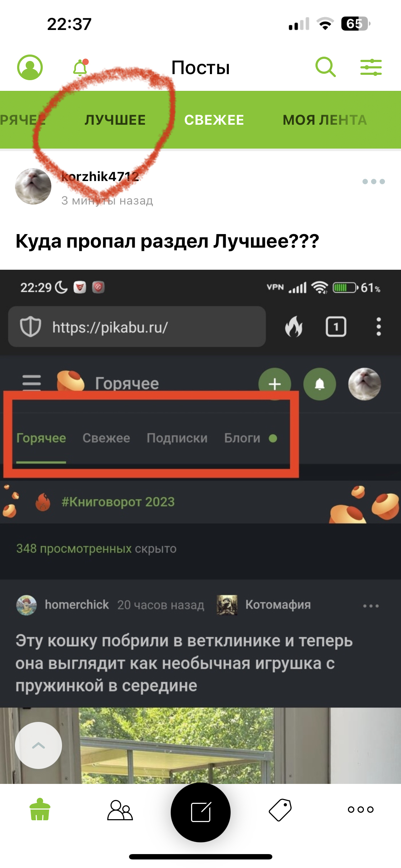
Task: Open the communities people icon
Action: (x=120, y=810)
